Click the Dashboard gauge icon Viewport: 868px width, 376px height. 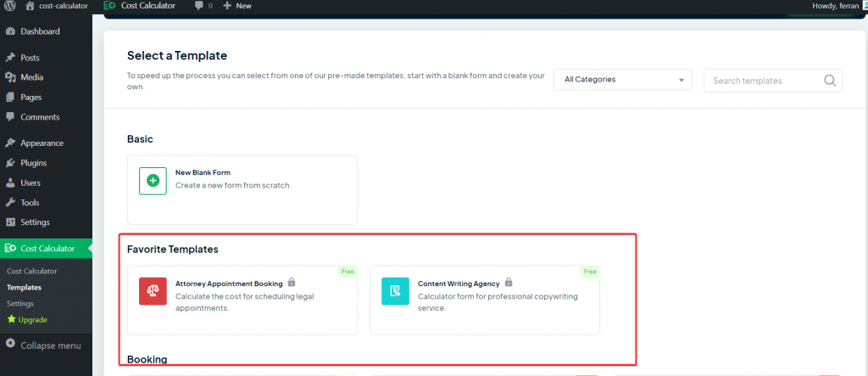[10, 31]
